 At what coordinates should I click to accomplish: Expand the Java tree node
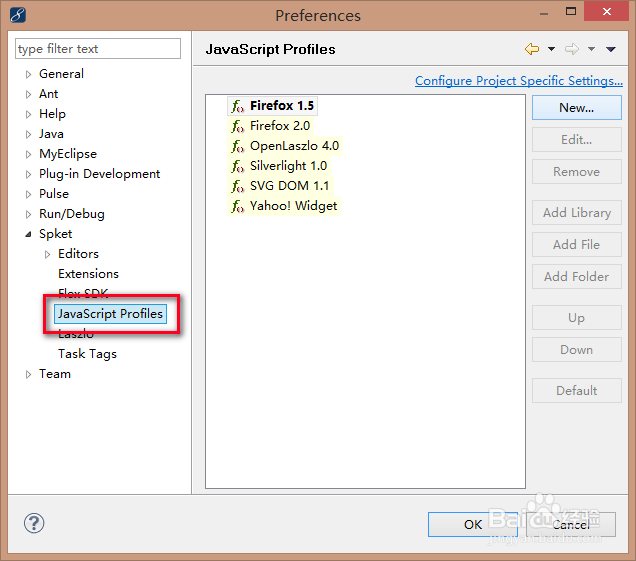[28, 134]
